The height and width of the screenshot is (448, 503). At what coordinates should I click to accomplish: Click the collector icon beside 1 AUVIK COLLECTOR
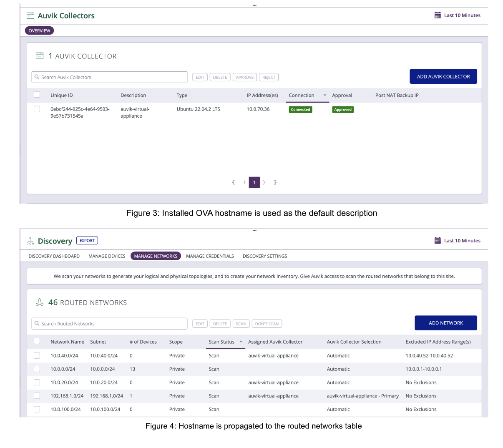pyautogui.click(x=40, y=56)
